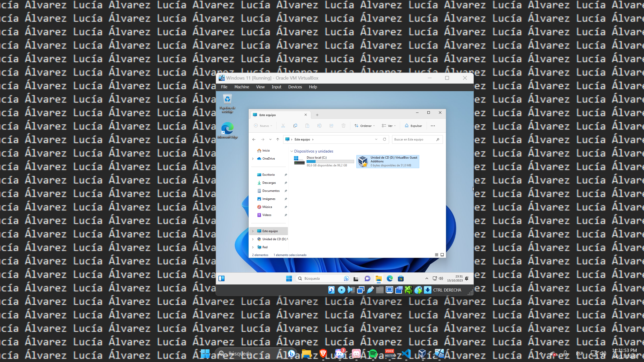Collapse the OneDrive section in the sidebar
The height and width of the screenshot is (362, 644).
click(253, 159)
